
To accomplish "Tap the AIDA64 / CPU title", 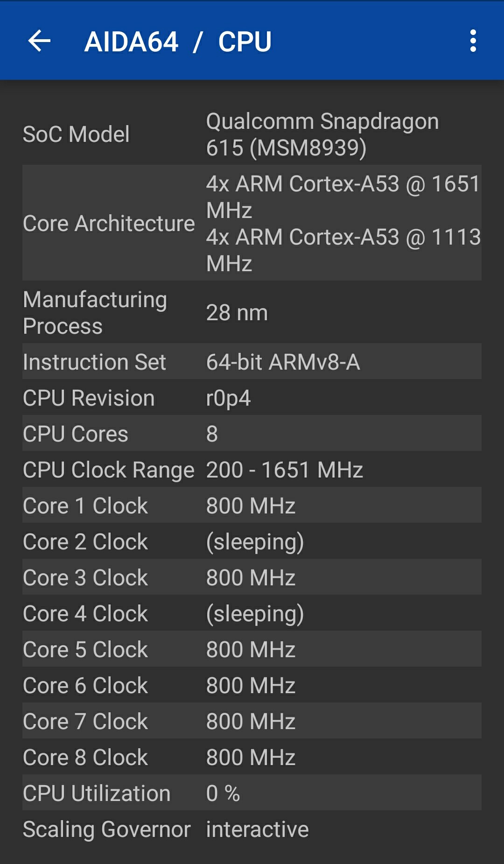I will point(178,42).
